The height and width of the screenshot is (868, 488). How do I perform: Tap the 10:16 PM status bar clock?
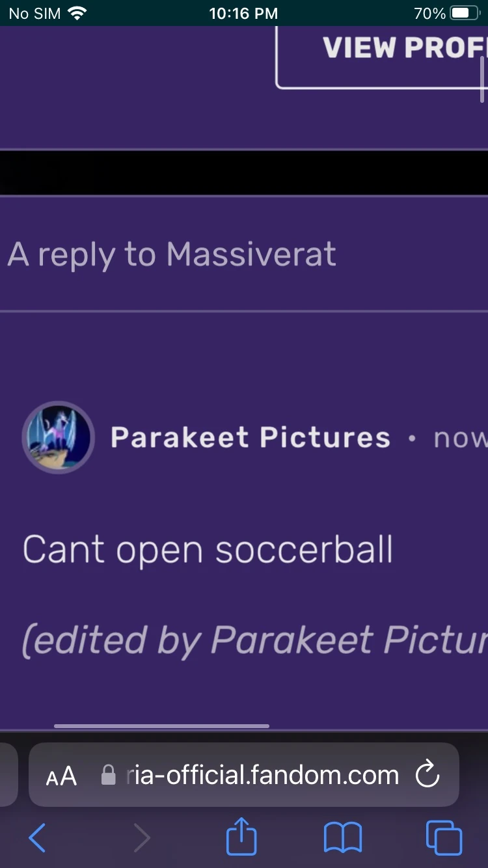pos(243,13)
